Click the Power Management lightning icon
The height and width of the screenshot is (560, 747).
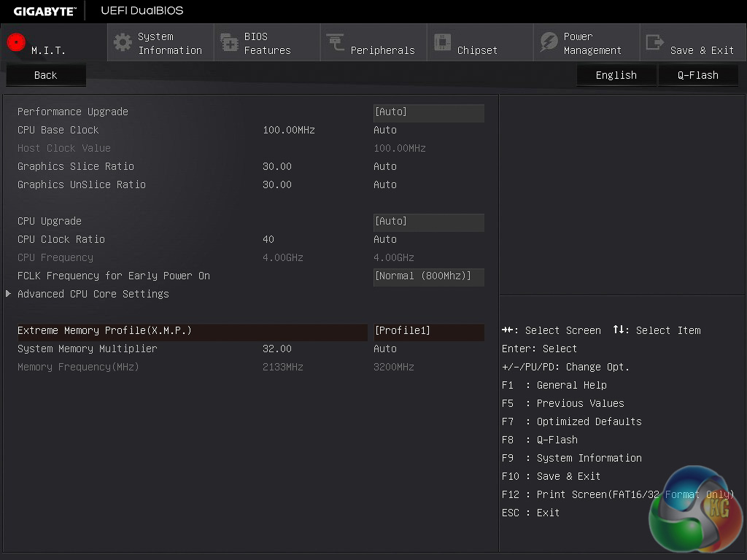click(549, 42)
